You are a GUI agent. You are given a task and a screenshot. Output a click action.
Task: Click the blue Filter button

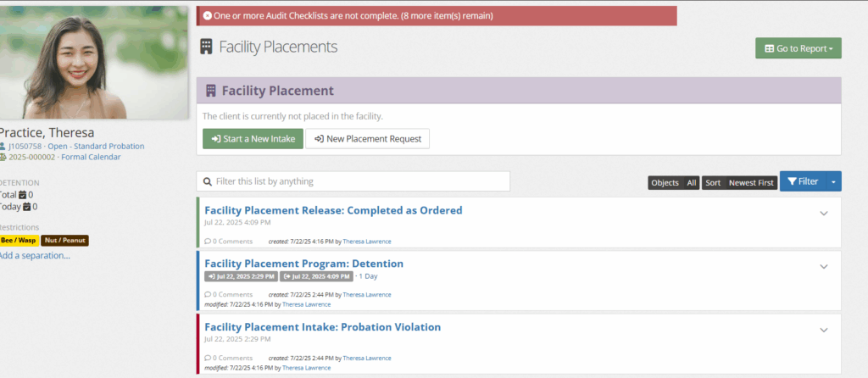(x=803, y=181)
